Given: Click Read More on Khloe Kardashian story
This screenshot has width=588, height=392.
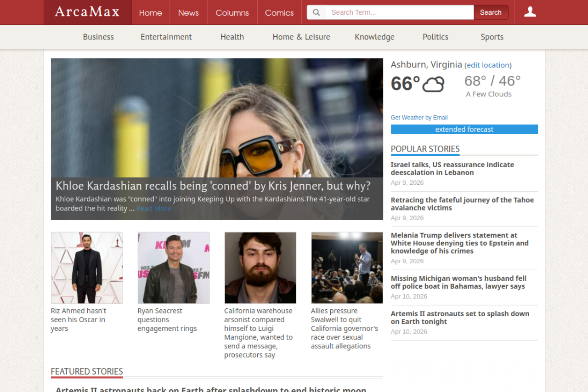Looking at the screenshot, I should pyautogui.click(x=153, y=208).
